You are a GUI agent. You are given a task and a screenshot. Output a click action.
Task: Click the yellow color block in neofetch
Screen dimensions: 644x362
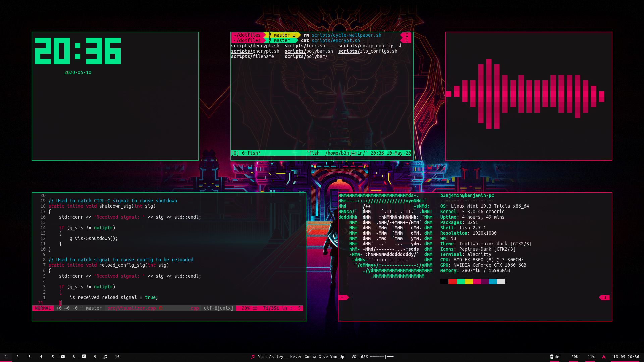(x=469, y=281)
